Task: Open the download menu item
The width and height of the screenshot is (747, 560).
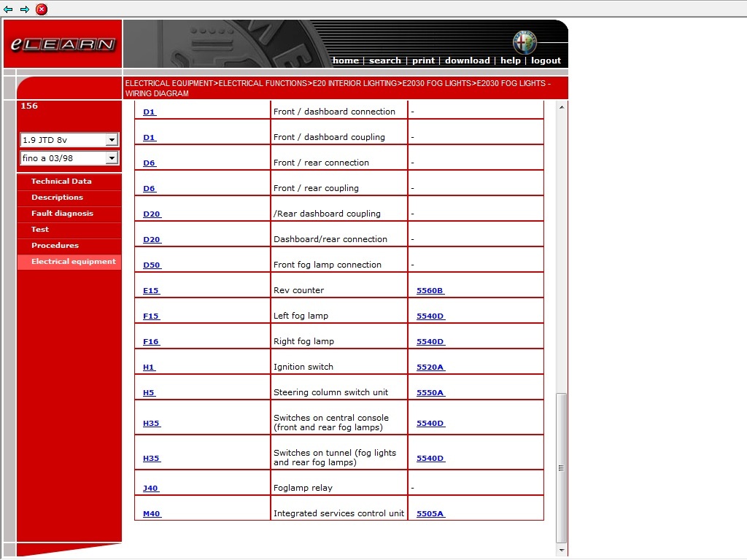Action: tap(468, 61)
